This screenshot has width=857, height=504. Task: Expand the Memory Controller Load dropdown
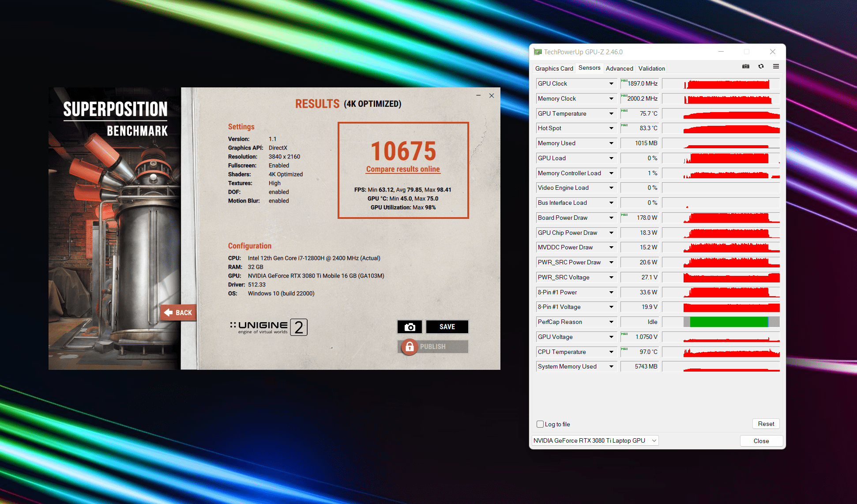(611, 173)
